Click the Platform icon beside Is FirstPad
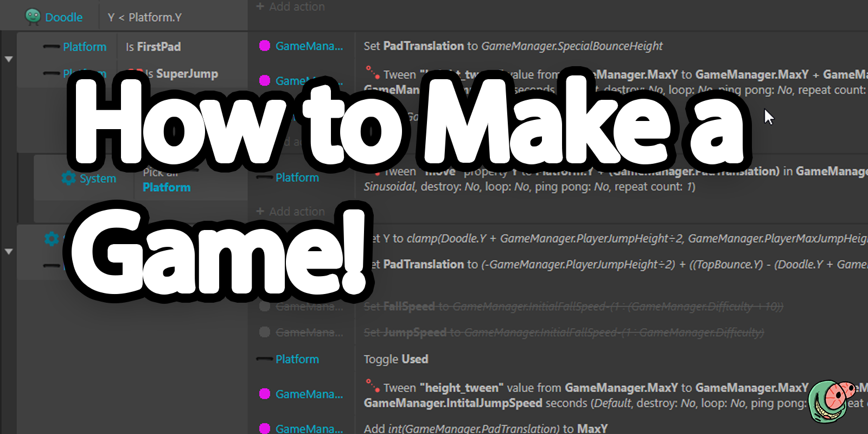 (x=52, y=47)
